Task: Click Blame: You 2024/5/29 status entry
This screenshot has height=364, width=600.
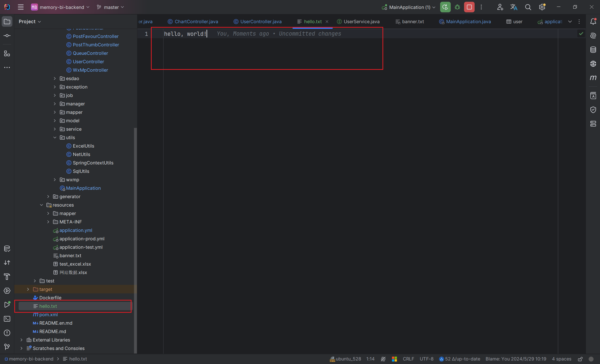Action: tap(516, 359)
